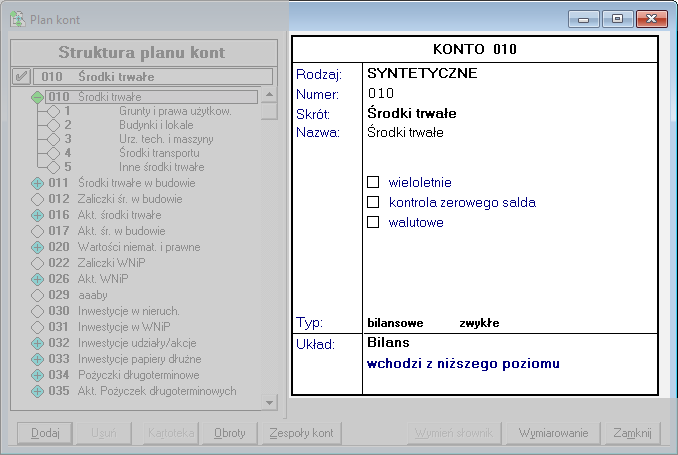Expand account 011 Środki trwałe w budowie
This screenshot has width=678, height=455.
coord(38,183)
